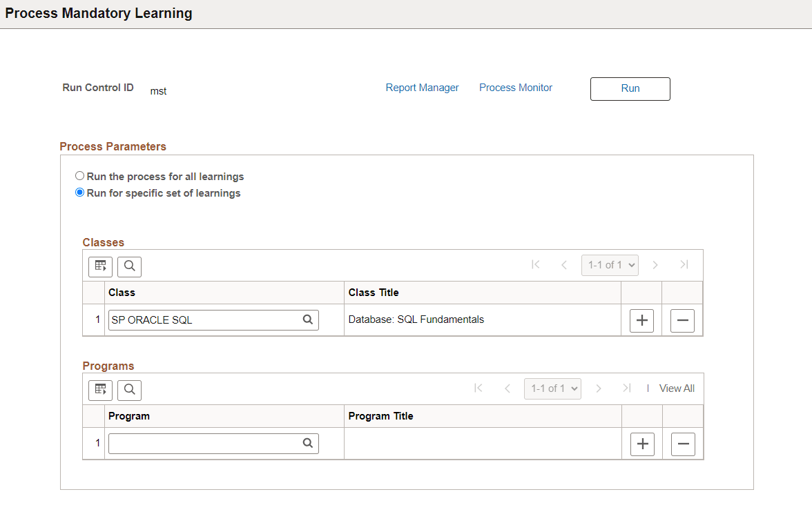This screenshot has height=512, width=812.
Task: Select Run the process for all learnings
Action: click(x=79, y=175)
